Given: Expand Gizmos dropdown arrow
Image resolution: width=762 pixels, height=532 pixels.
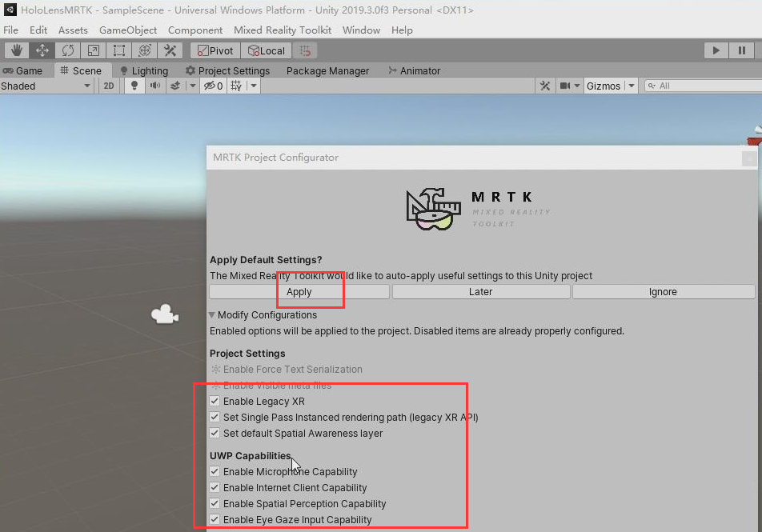Looking at the screenshot, I should (x=632, y=86).
